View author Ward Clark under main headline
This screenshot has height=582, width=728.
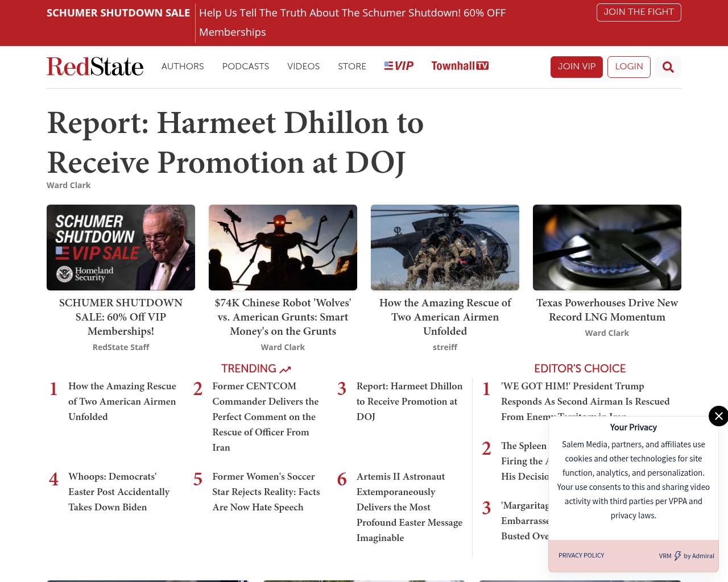point(69,185)
